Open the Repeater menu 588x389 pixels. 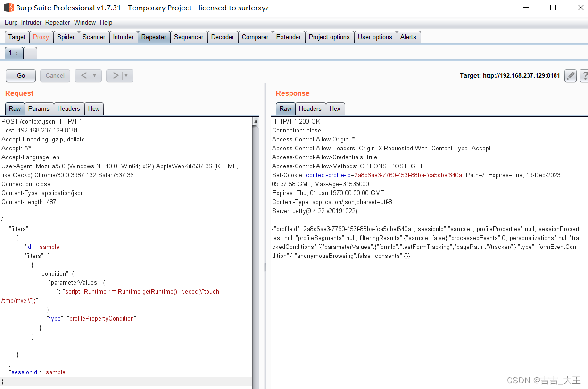(x=58, y=22)
